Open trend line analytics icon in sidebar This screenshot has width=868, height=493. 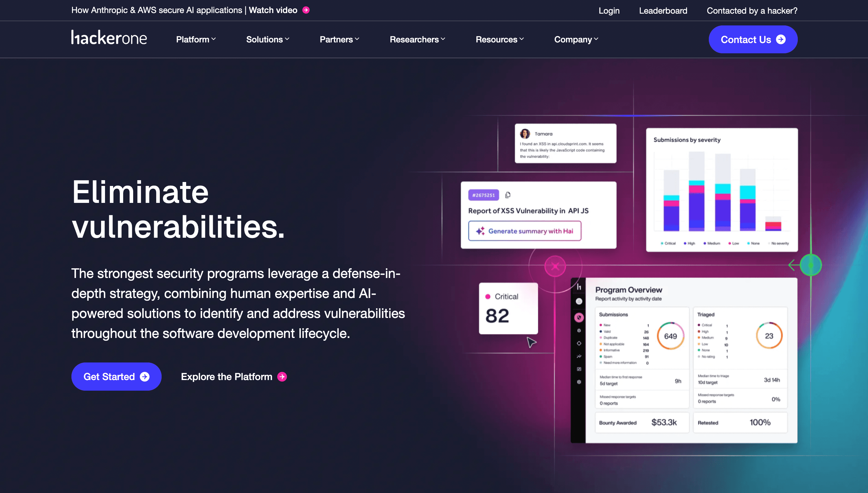pos(579,356)
